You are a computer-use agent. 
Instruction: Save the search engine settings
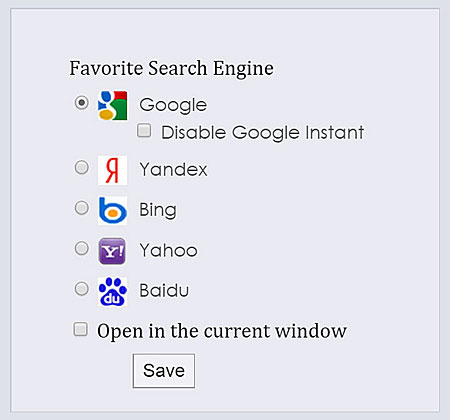tap(164, 371)
